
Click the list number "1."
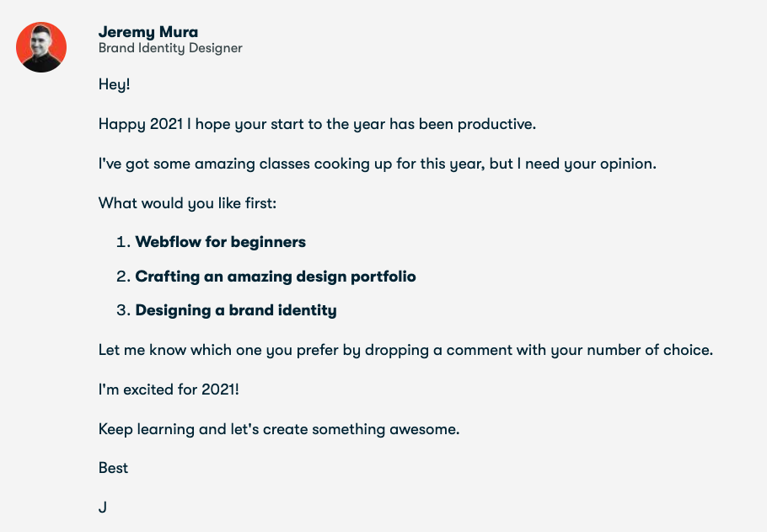click(123, 243)
